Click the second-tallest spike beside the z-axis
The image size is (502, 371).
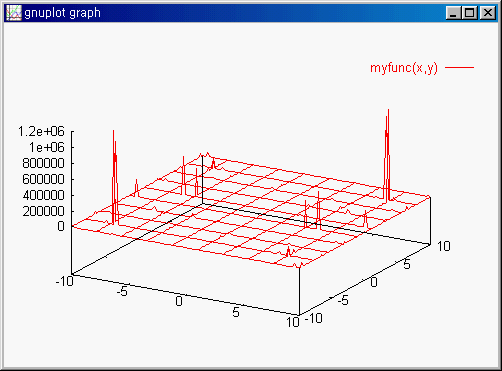click(x=114, y=177)
